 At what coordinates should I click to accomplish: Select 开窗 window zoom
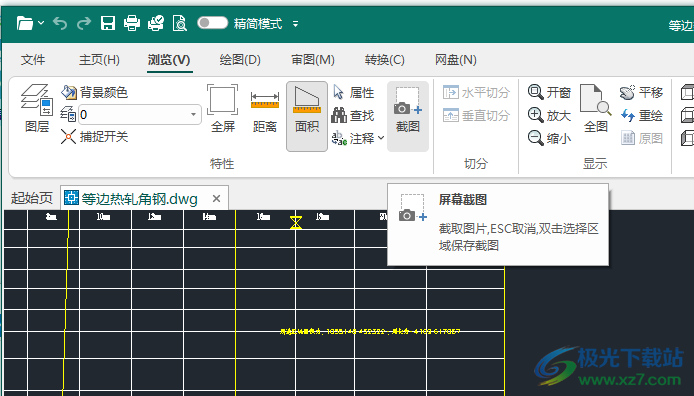tap(549, 92)
